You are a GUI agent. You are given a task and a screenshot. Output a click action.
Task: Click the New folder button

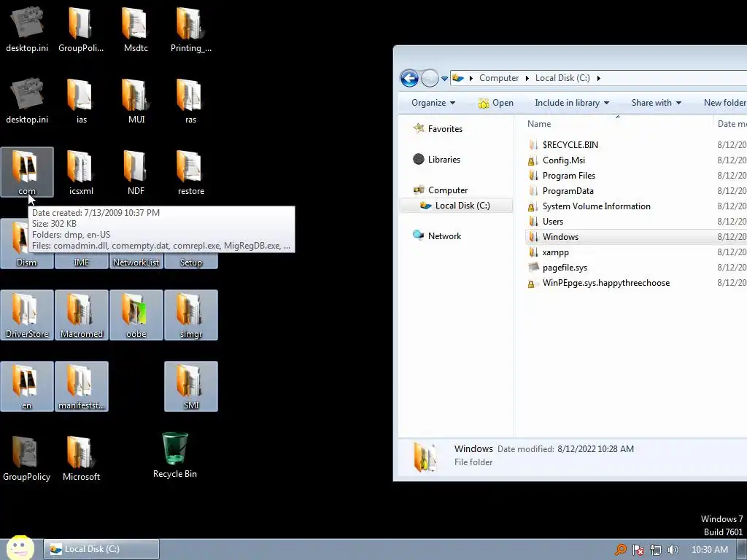(724, 103)
